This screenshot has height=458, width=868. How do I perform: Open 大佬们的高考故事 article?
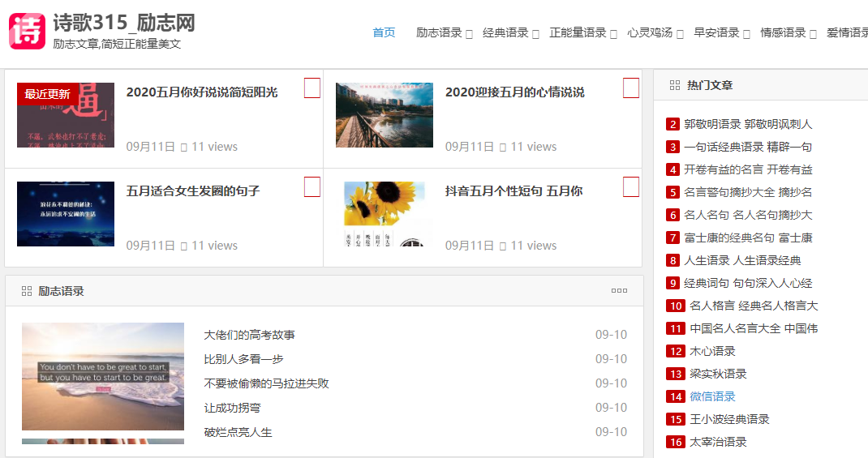250,335
